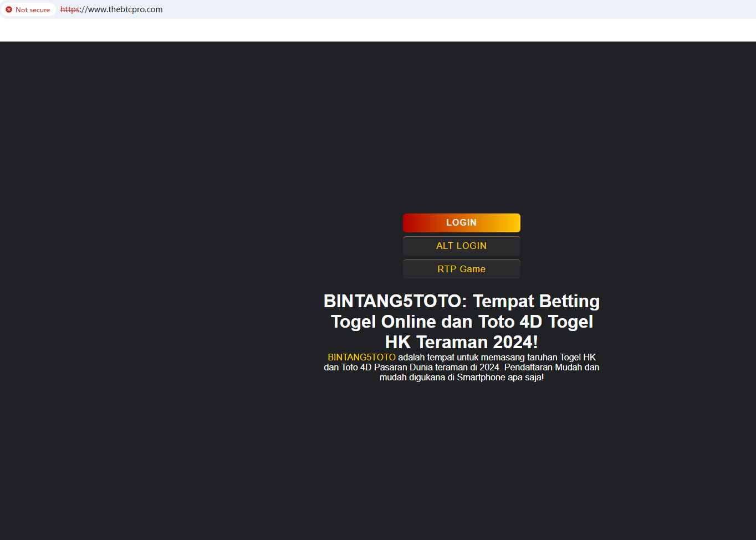756x540 pixels.
Task: Follow the yellow BINTANG5TOTO link
Action: [361, 358]
